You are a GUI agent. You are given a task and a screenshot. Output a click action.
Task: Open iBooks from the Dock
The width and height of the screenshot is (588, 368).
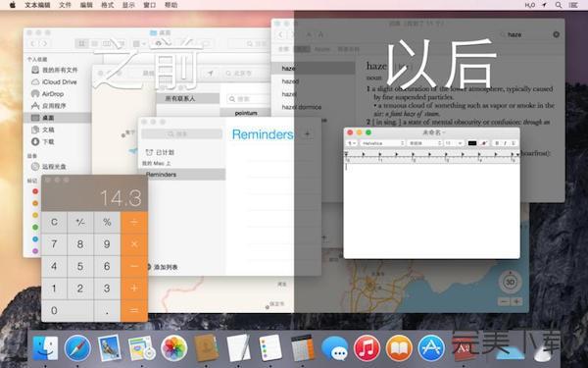(399, 348)
